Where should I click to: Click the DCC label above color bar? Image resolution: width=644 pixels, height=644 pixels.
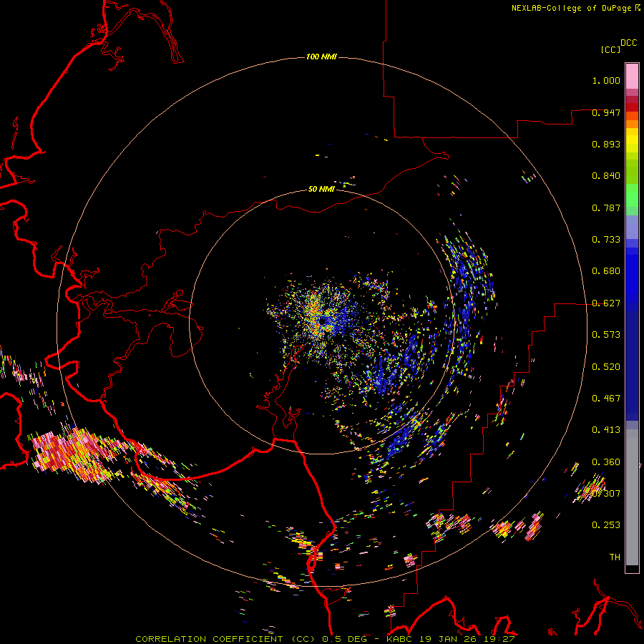pyautogui.click(x=628, y=43)
